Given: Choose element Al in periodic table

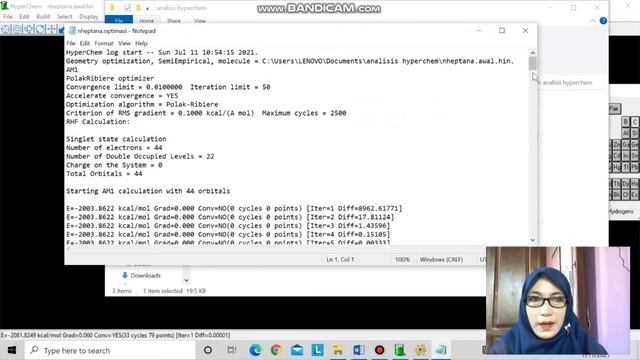Looking at the screenshot, I should (x=625, y=133).
